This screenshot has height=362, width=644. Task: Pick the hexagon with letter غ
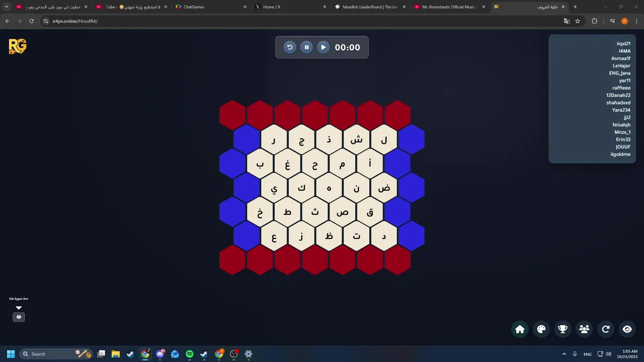click(x=288, y=164)
